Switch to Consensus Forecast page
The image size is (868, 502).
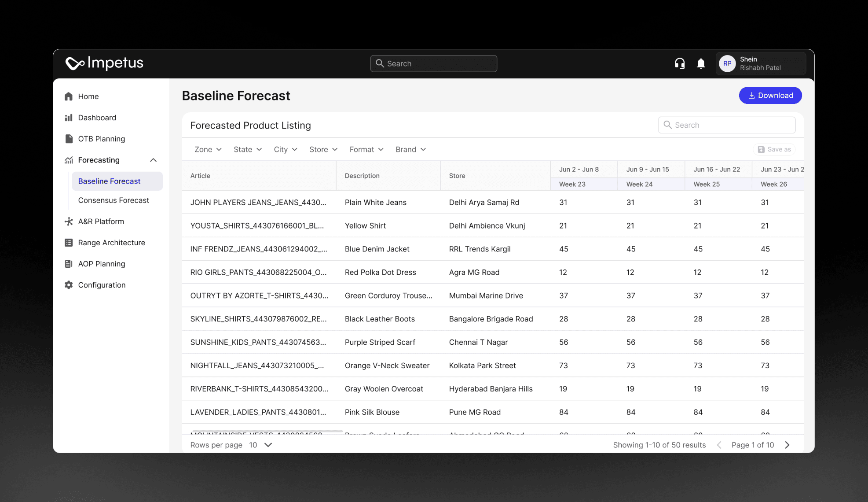tap(114, 200)
